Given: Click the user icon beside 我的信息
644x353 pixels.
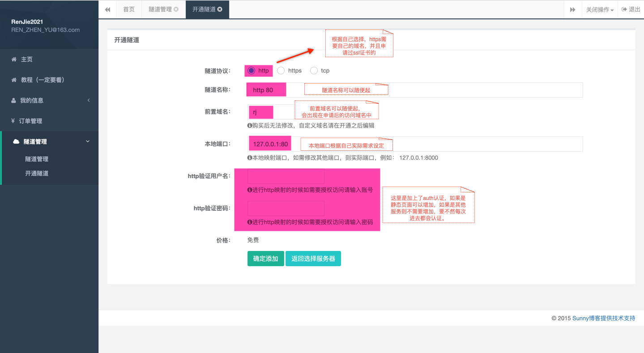Looking at the screenshot, I should 13,101.
